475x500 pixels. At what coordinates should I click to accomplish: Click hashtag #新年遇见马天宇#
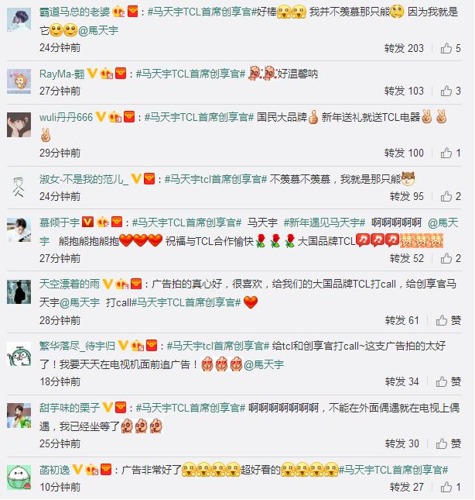[x=324, y=222]
